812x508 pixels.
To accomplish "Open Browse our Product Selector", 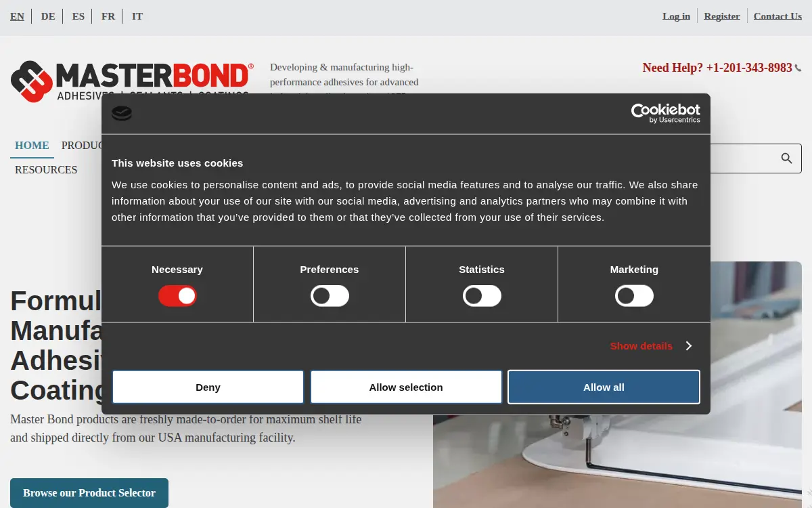I will tap(89, 493).
